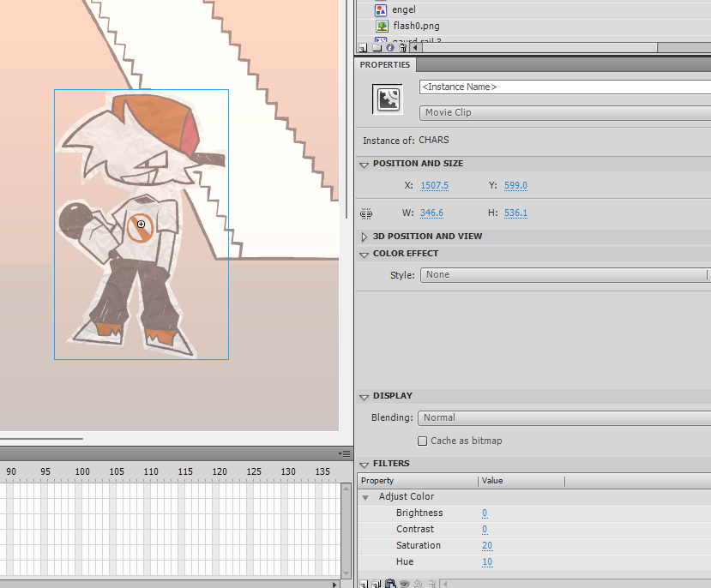Screen dimensions: 711x588
Task: Click the filter Clipboard icon
Action: pyautogui.click(x=390, y=584)
